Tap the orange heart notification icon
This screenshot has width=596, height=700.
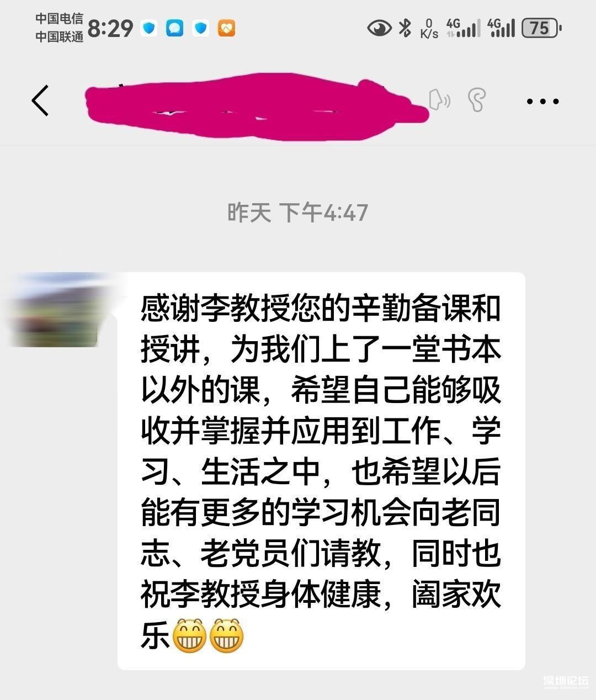[226, 28]
